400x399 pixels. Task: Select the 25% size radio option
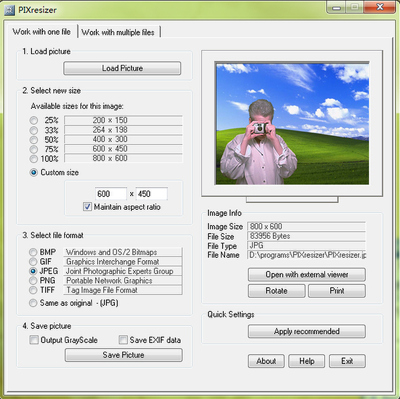tap(34, 120)
